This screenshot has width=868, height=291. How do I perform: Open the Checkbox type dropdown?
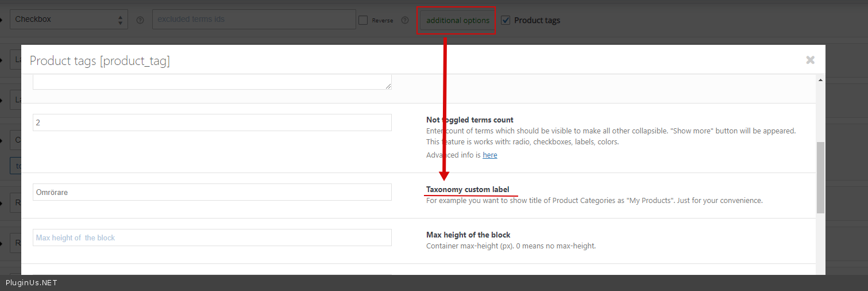coord(69,20)
